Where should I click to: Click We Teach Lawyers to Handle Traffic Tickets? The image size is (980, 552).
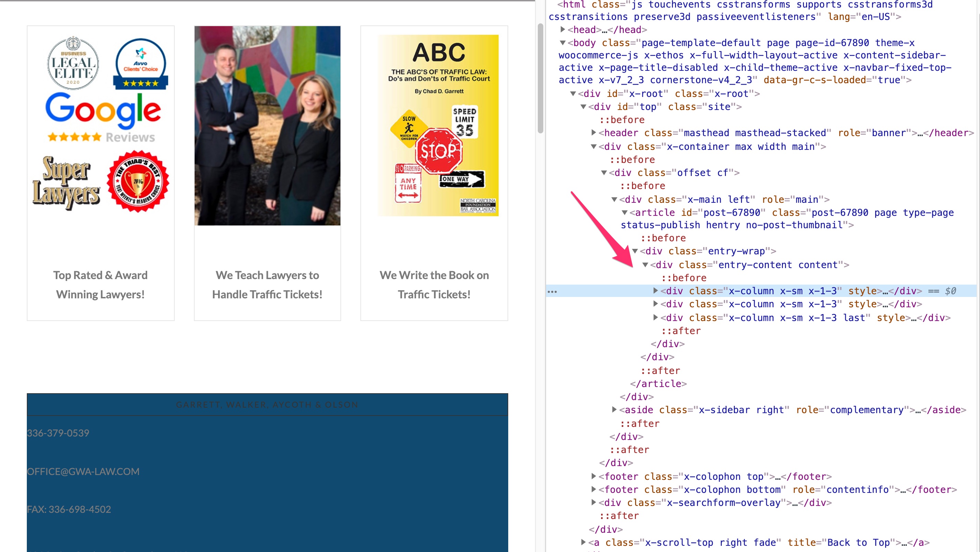pyautogui.click(x=268, y=285)
